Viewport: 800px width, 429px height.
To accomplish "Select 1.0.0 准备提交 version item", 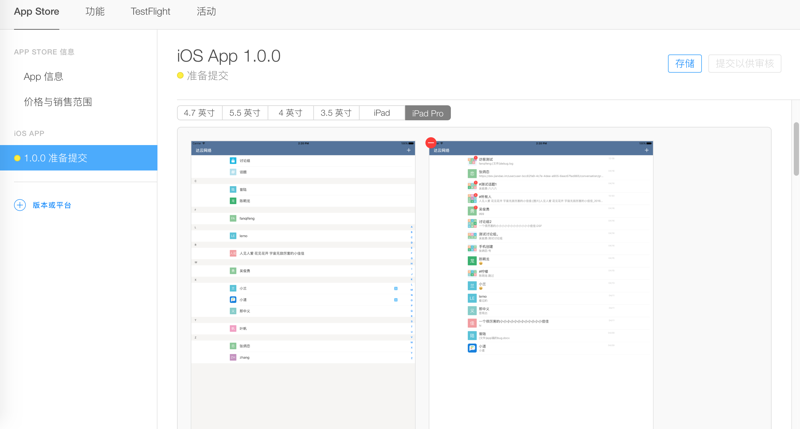I will 79,158.
